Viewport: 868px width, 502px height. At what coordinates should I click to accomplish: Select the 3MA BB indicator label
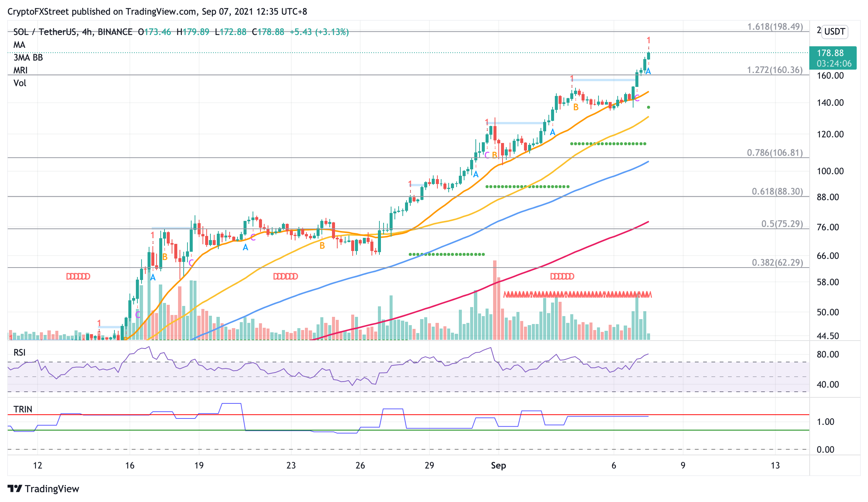[x=28, y=58]
